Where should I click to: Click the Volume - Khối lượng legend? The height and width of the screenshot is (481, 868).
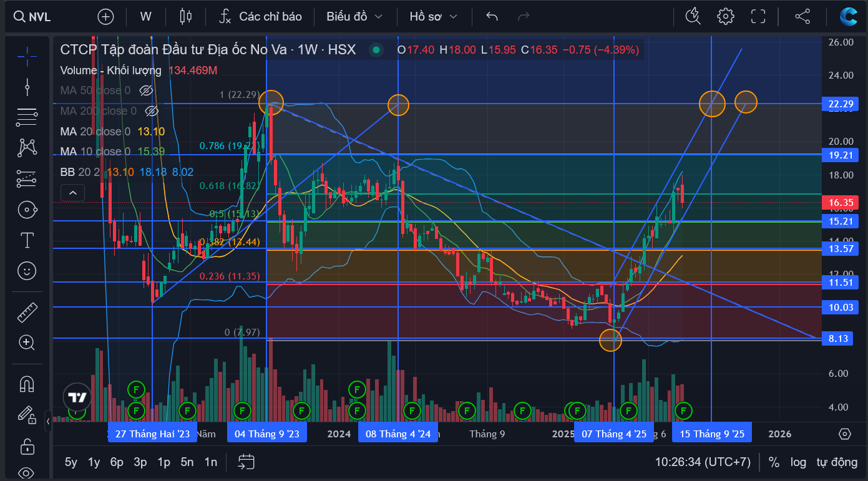click(x=110, y=70)
